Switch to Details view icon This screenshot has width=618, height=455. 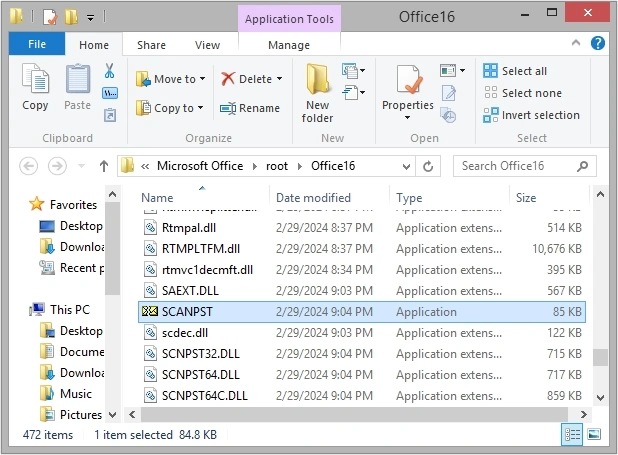572,435
